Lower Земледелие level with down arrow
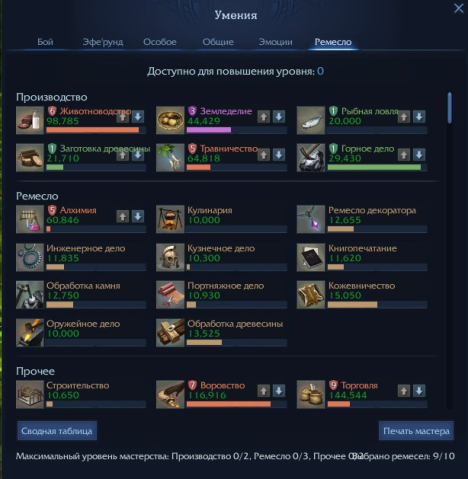Image resolution: width=468 pixels, height=479 pixels. pos(279,117)
